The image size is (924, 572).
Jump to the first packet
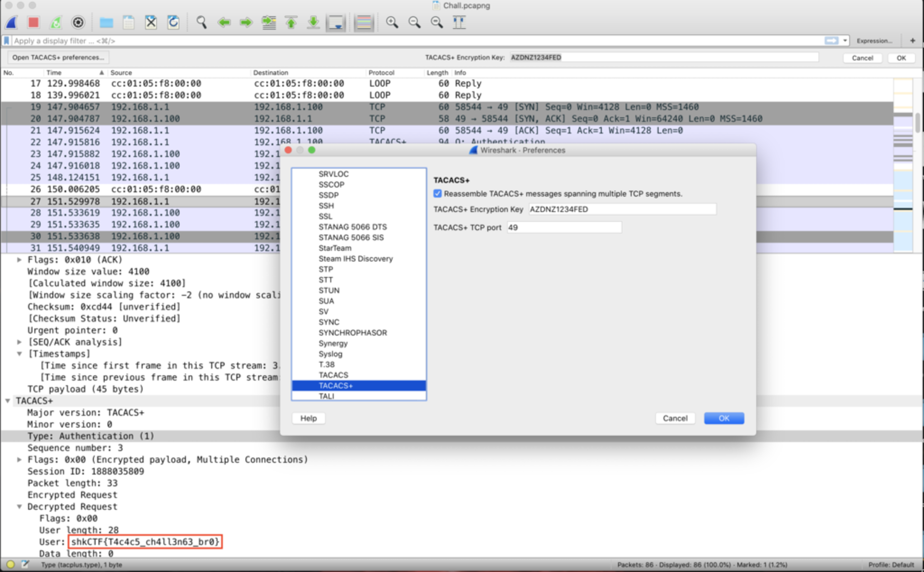(291, 22)
